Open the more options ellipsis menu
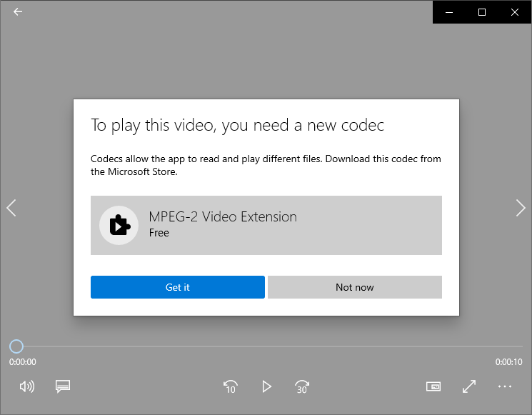This screenshot has width=532, height=415. [x=505, y=386]
